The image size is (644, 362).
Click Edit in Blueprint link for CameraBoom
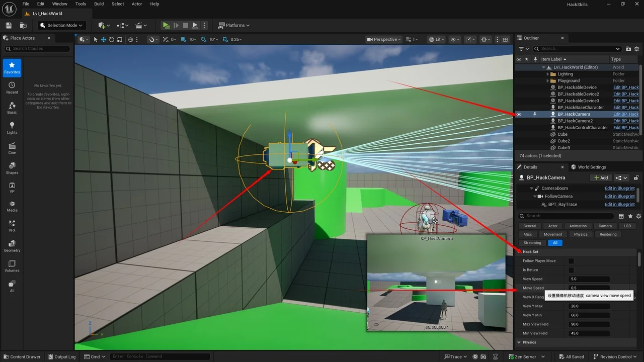(619, 188)
